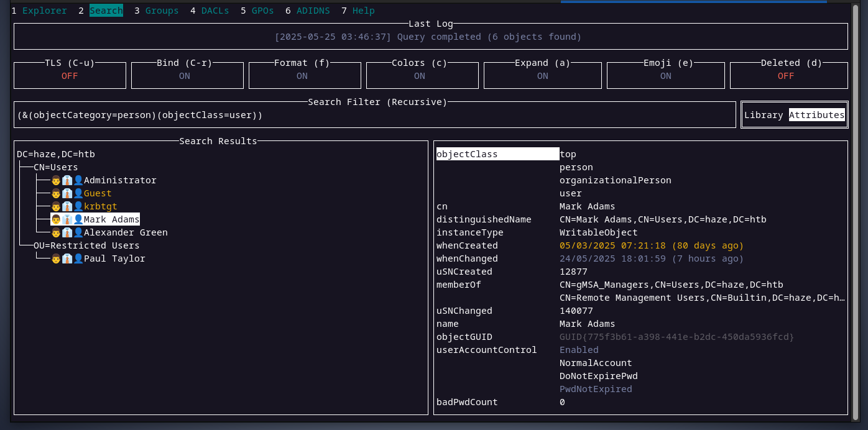Open the Groups tab

tap(162, 11)
